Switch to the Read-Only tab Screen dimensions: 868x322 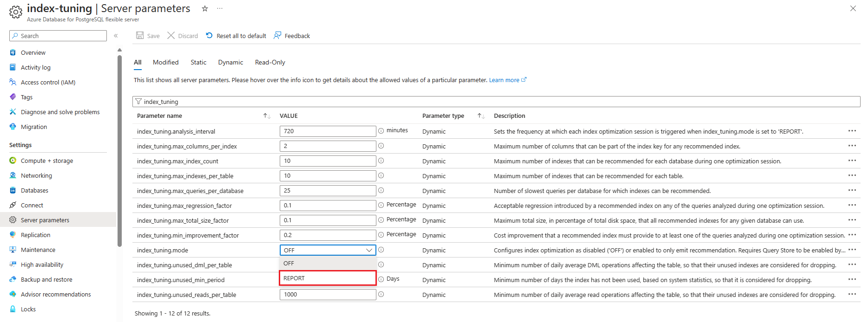coord(270,62)
